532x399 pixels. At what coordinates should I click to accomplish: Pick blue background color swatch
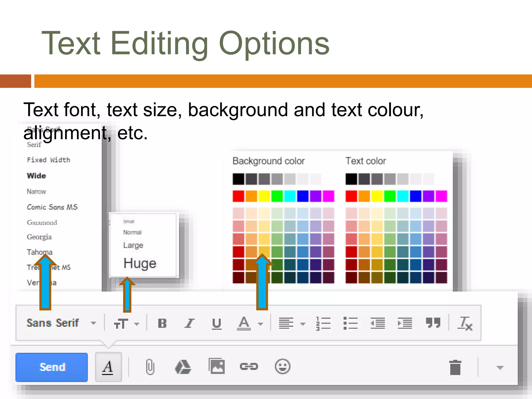pos(303,196)
